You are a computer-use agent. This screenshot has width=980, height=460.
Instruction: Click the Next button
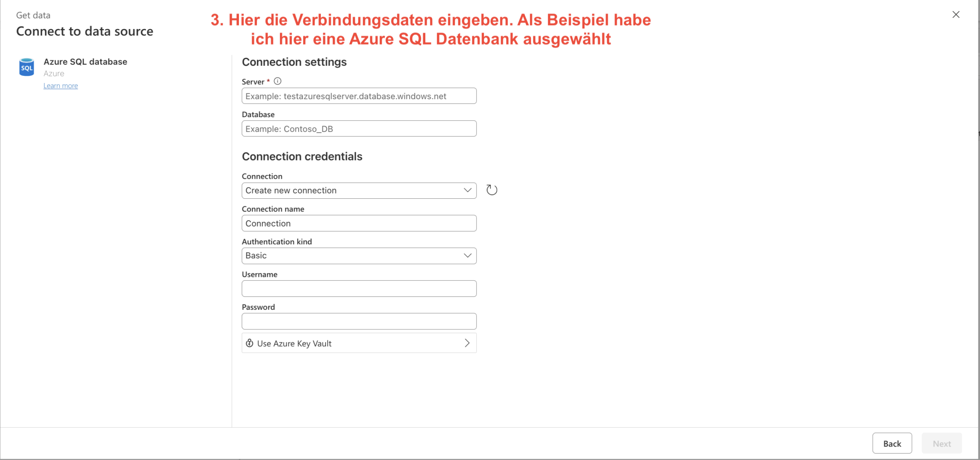[x=941, y=443]
